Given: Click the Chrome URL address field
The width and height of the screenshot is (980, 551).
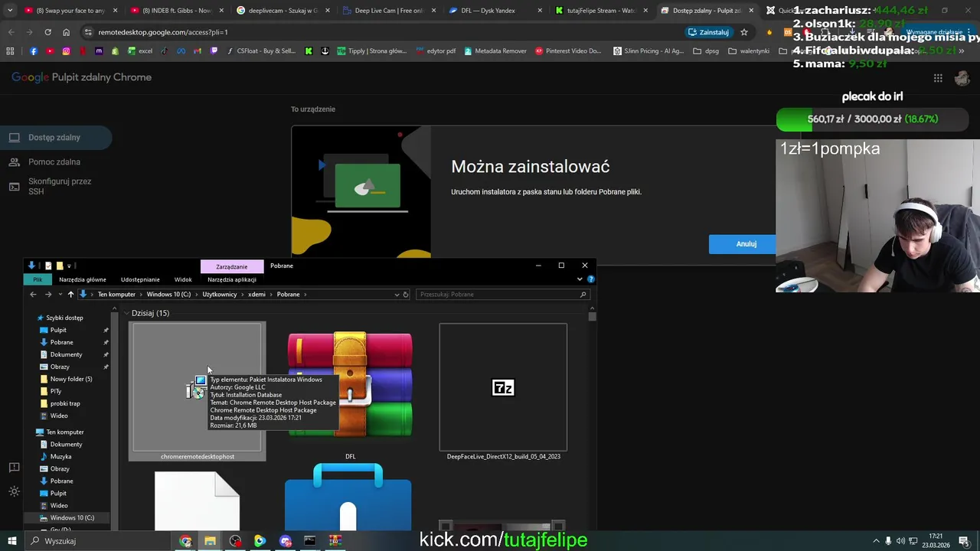Looking at the screenshot, I should coord(383,32).
